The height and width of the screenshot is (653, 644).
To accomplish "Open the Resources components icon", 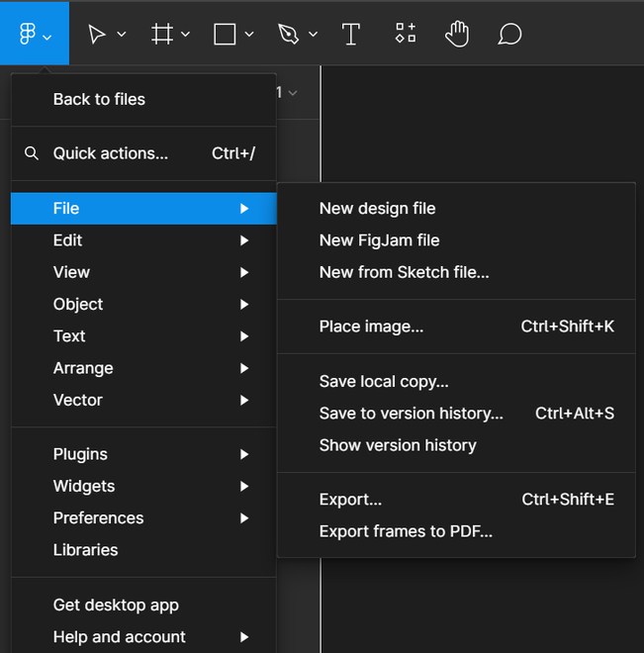I will 406,35.
